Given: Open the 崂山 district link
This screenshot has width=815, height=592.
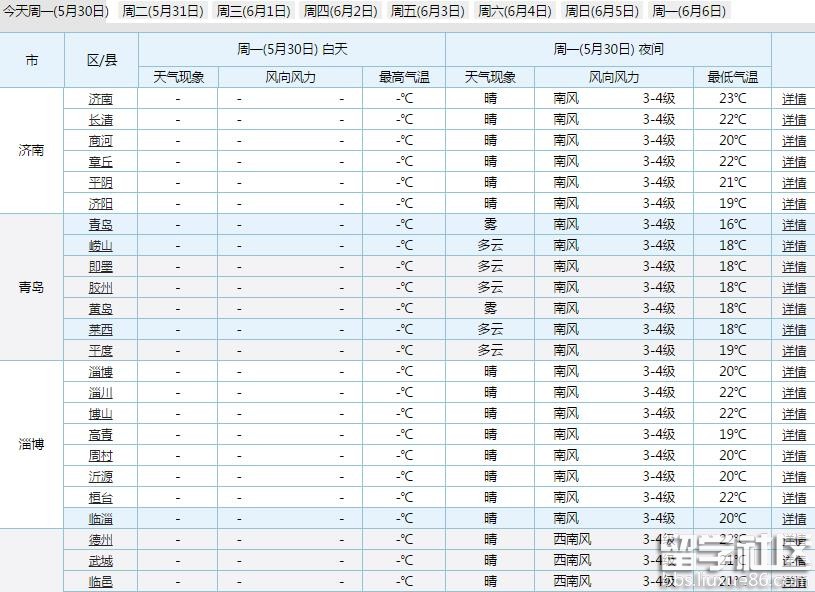Looking at the screenshot, I should (x=101, y=245).
